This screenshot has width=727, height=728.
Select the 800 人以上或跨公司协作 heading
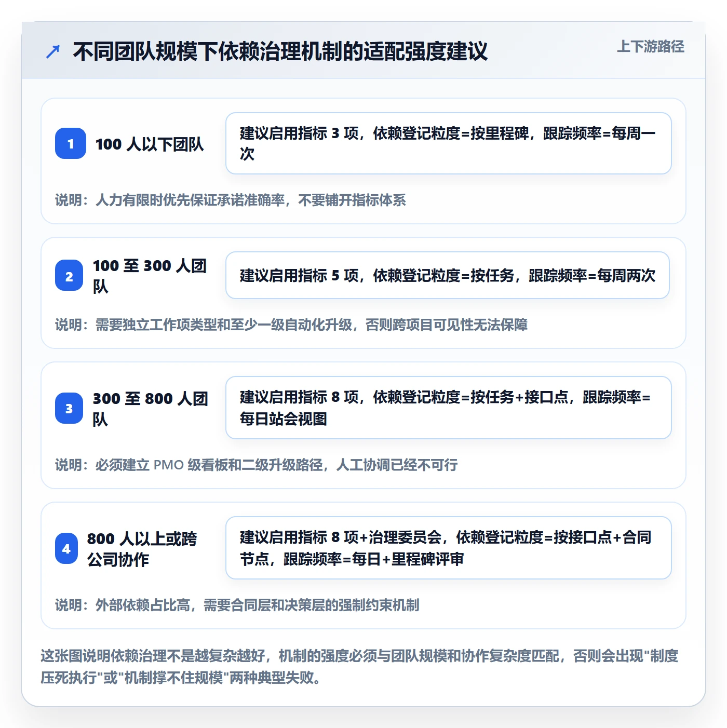pos(142,549)
